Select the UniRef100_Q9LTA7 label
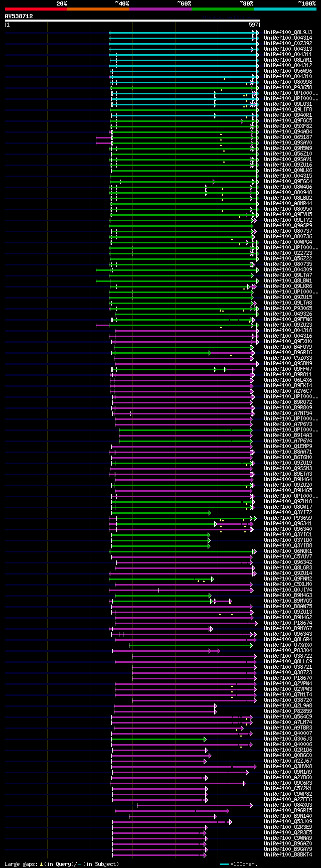Viewport: 321px width, 868px height. click(288, 275)
